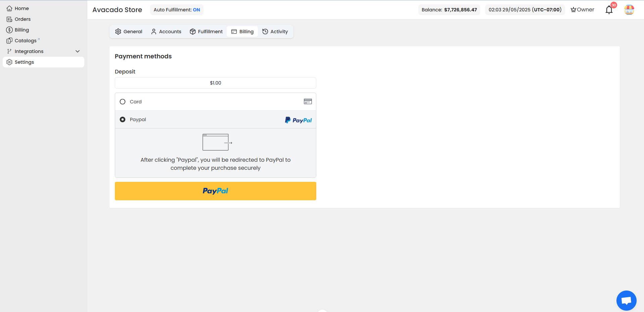Click the Owner role crown icon
The image size is (644, 312).
(573, 10)
